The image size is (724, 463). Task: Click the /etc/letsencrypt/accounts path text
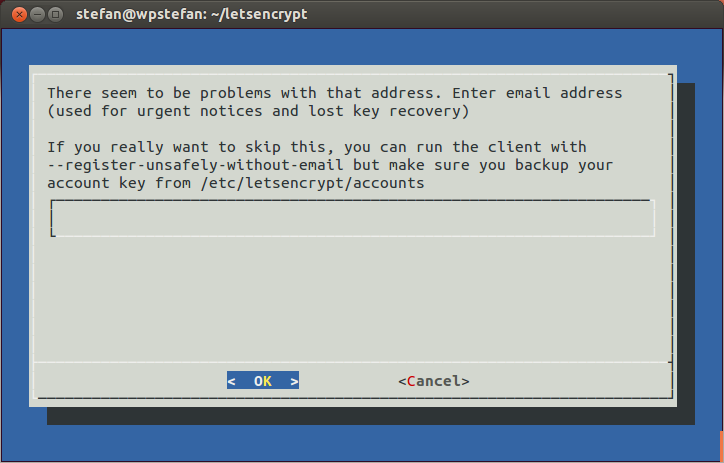(312, 183)
